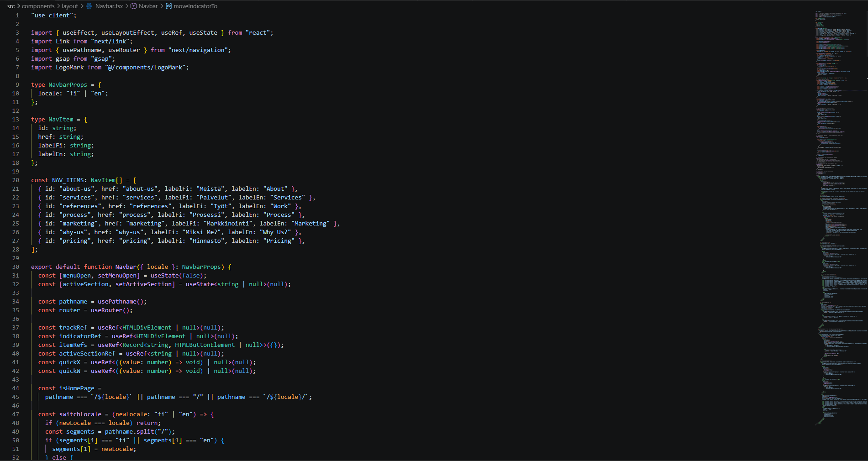
Task: Open the moveIndicatorTo breadcrumb symbol list
Action: point(195,6)
